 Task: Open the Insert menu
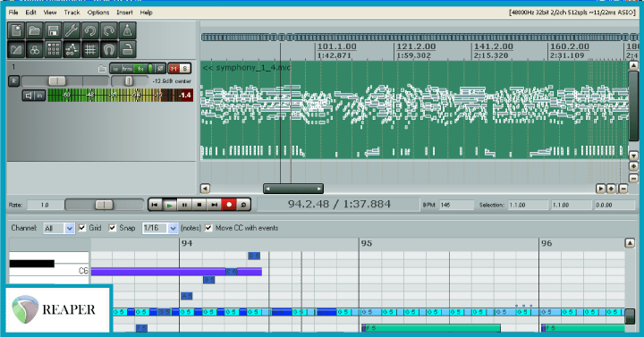124,13
